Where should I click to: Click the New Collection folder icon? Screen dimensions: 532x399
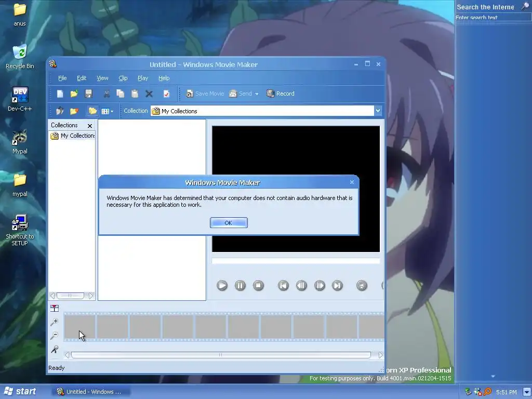74,111
